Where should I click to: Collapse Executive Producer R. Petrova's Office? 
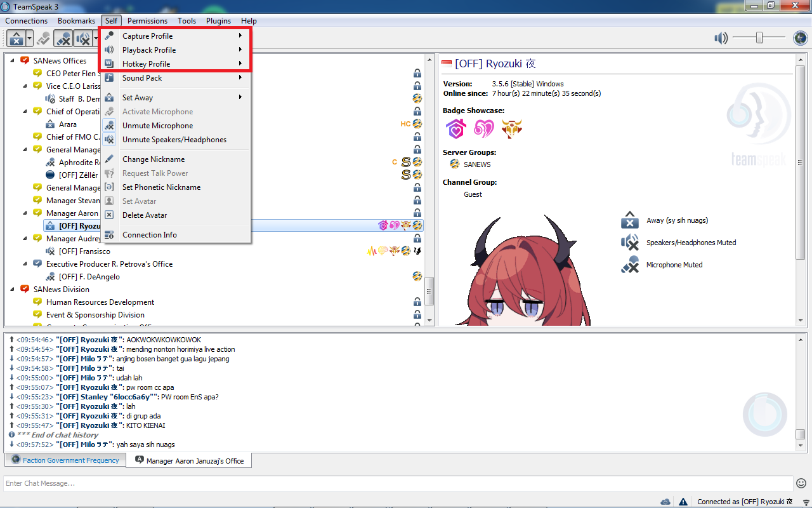click(25, 264)
